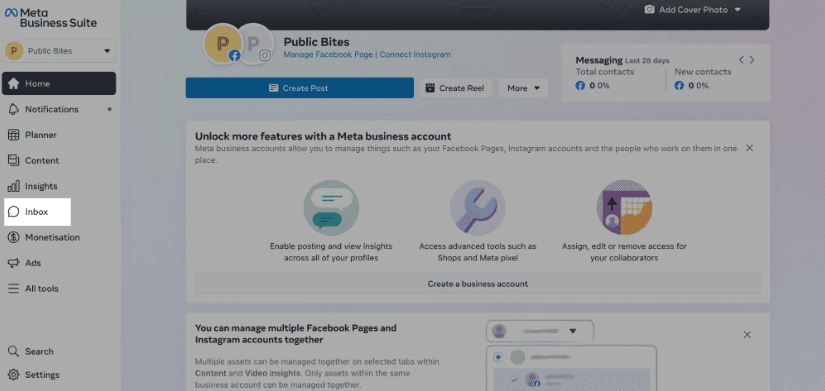The width and height of the screenshot is (825, 391).
Task: Select the illustrated radio button option
Action: pos(498,357)
